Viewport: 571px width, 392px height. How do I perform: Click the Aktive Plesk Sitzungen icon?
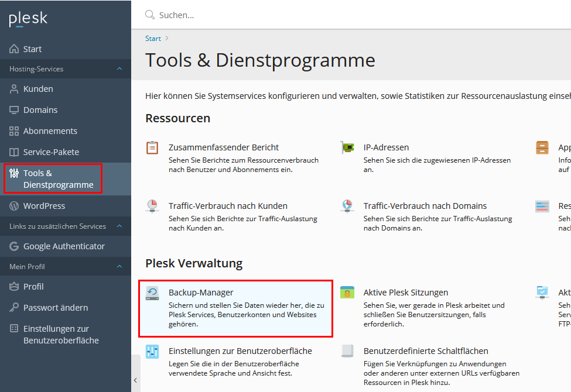click(347, 293)
